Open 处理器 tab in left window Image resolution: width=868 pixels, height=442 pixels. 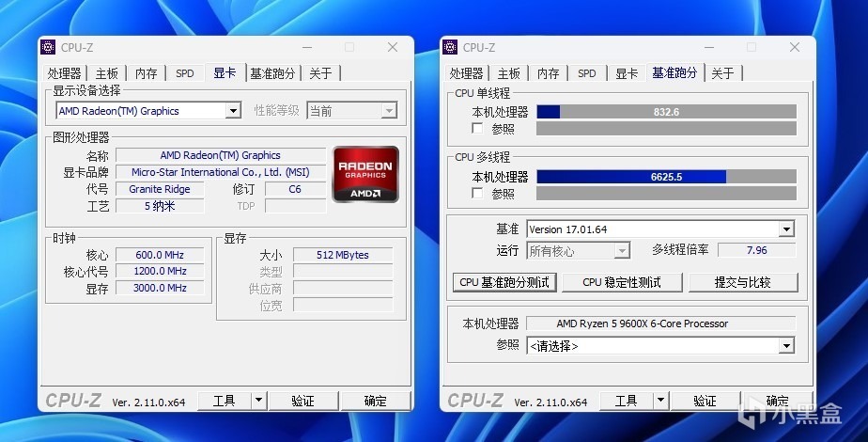click(64, 73)
